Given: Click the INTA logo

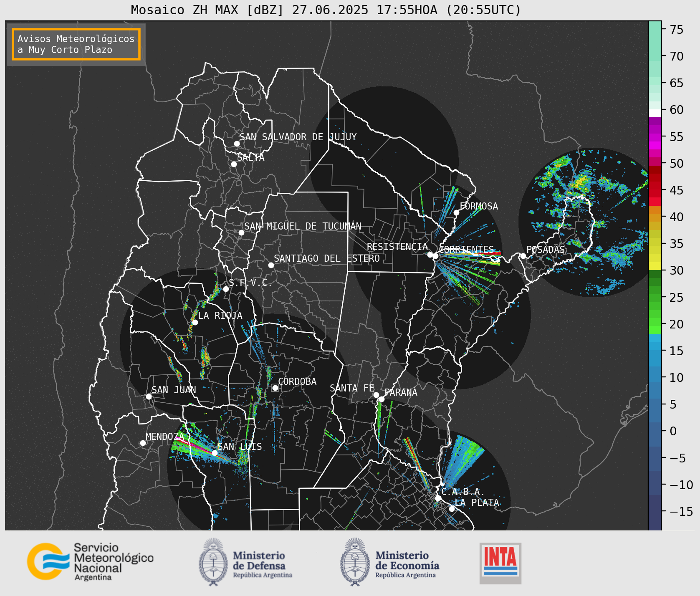Looking at the screenshot, I should (x=500, y=563).
